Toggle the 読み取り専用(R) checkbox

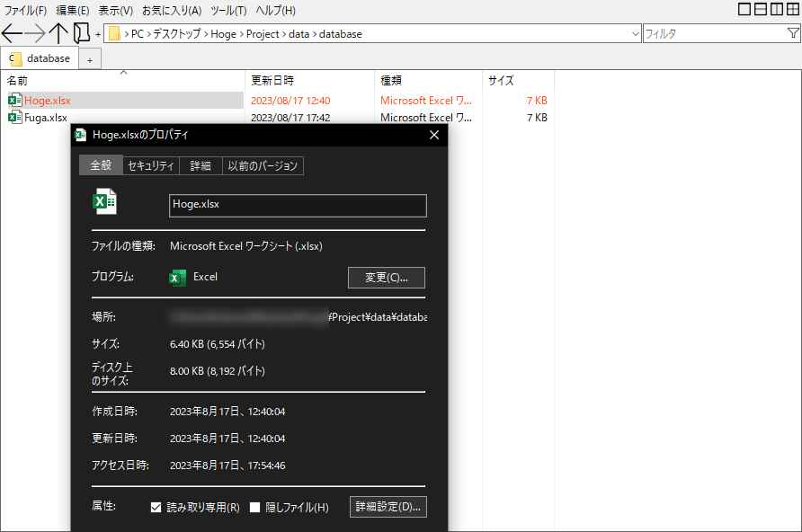pyautogui.click(x=156, y=507)
